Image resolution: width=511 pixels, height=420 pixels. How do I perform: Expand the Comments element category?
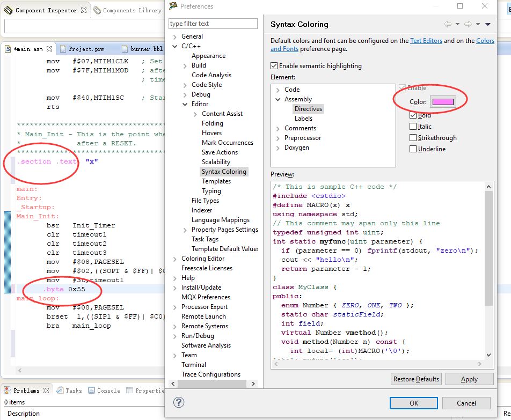(x=278, y=129)
